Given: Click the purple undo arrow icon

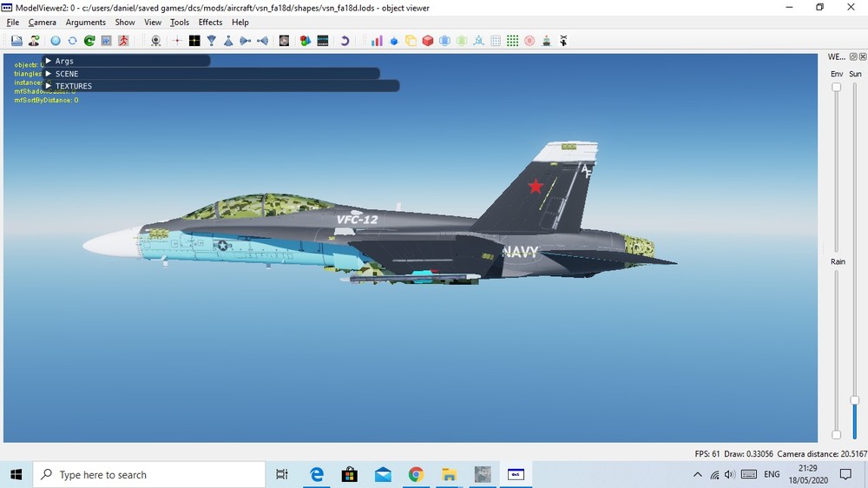Looking at the screenshot, I should [345, 41].
